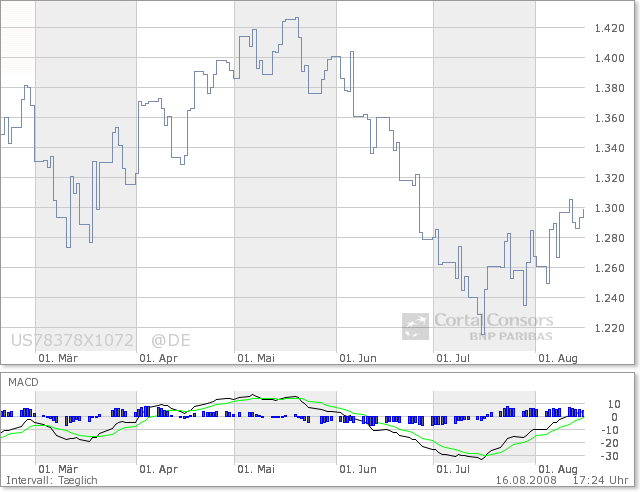The height and width of the screenshot is (492, 640).
Task: Click '01. Mär' under the price chart
Action: pos(58,358)
